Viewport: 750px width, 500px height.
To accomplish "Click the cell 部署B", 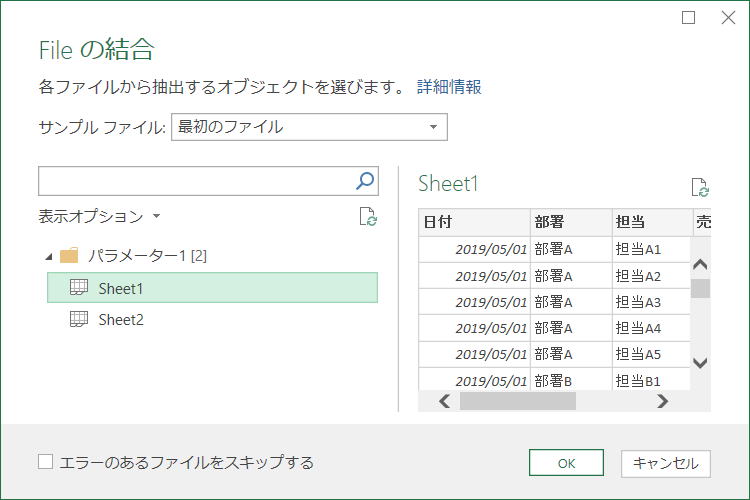I will [571, 381].
